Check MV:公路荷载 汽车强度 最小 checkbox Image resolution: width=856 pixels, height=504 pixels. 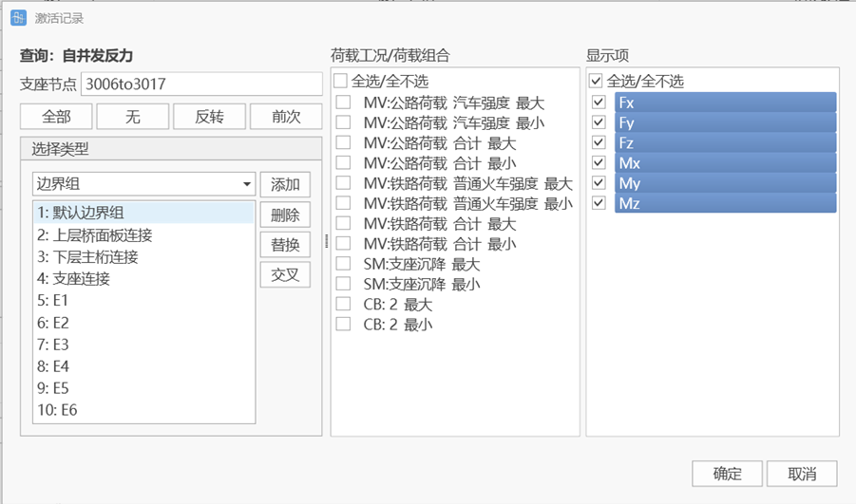pos(343,122)
